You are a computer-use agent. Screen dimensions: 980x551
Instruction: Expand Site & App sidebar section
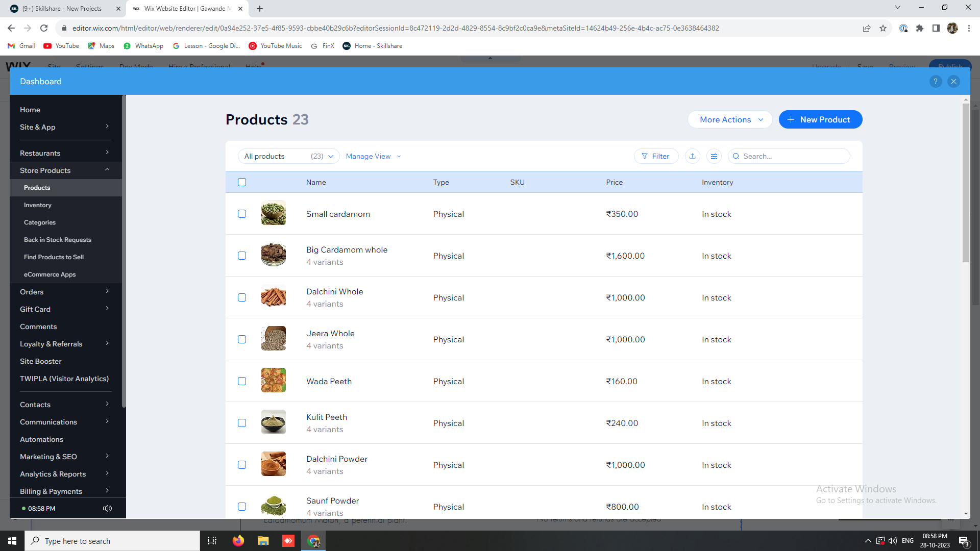65,127
